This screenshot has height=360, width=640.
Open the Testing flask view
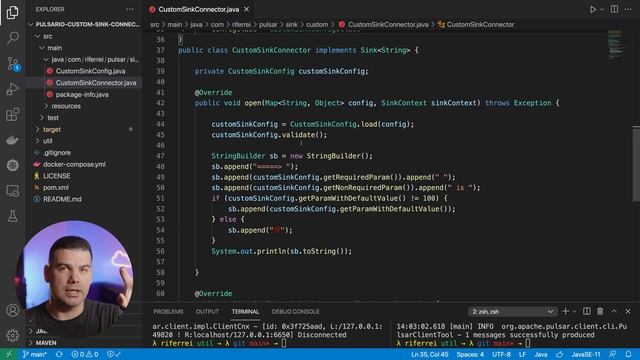coord(12,216)
